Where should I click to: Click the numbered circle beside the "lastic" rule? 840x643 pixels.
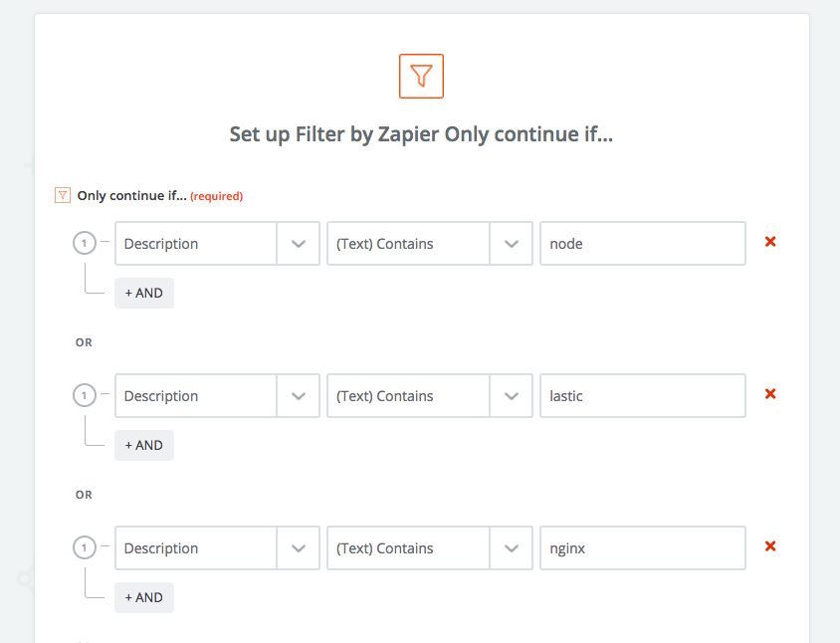pos(85,394)
